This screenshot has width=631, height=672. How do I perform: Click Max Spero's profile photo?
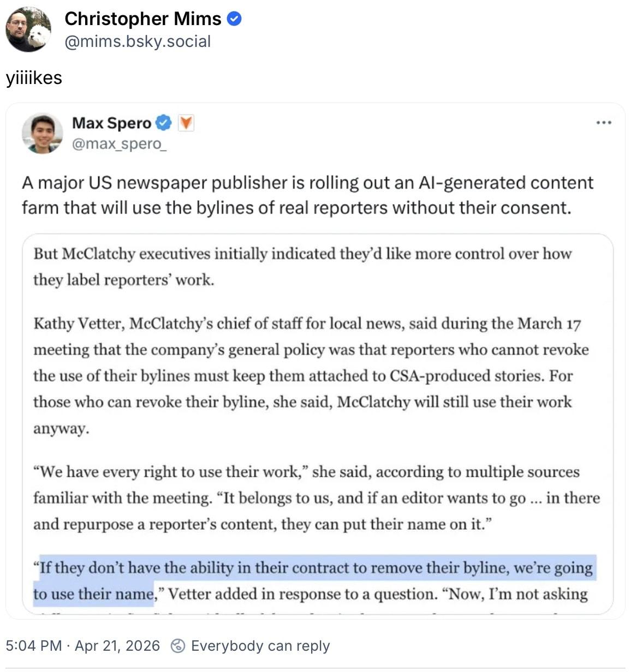pyautogui.click(x=42, y=133)
